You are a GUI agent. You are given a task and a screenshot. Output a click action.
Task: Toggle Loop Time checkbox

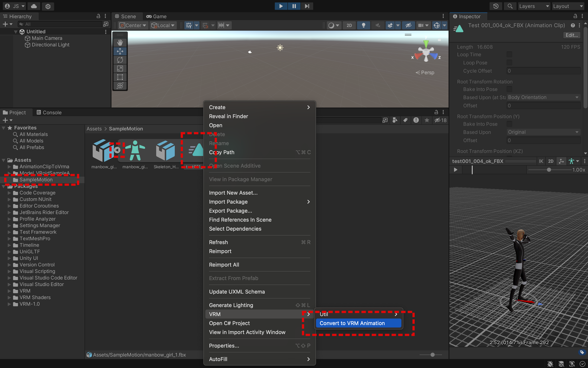(509, 55)
